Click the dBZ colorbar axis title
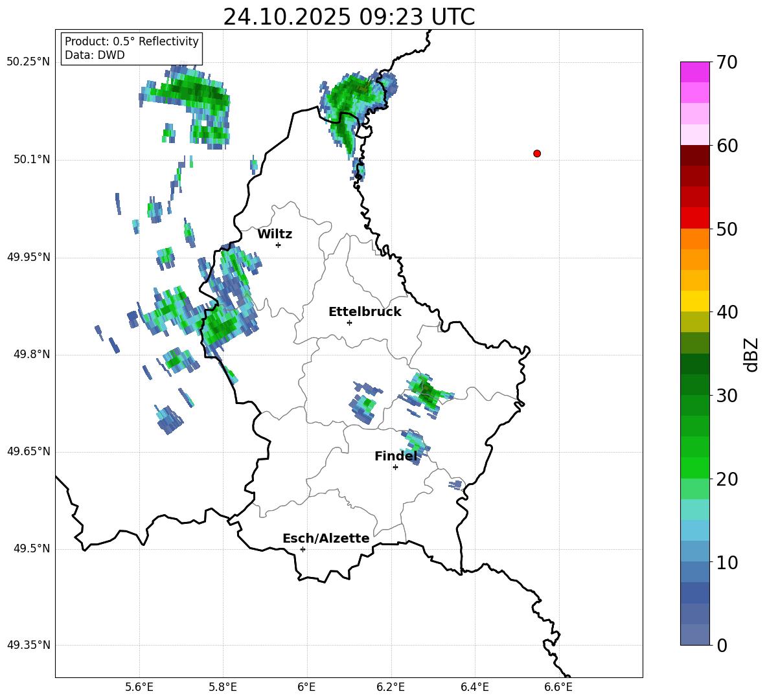The width and height of the screenshot is (767, 700). [x=752, y=354]
